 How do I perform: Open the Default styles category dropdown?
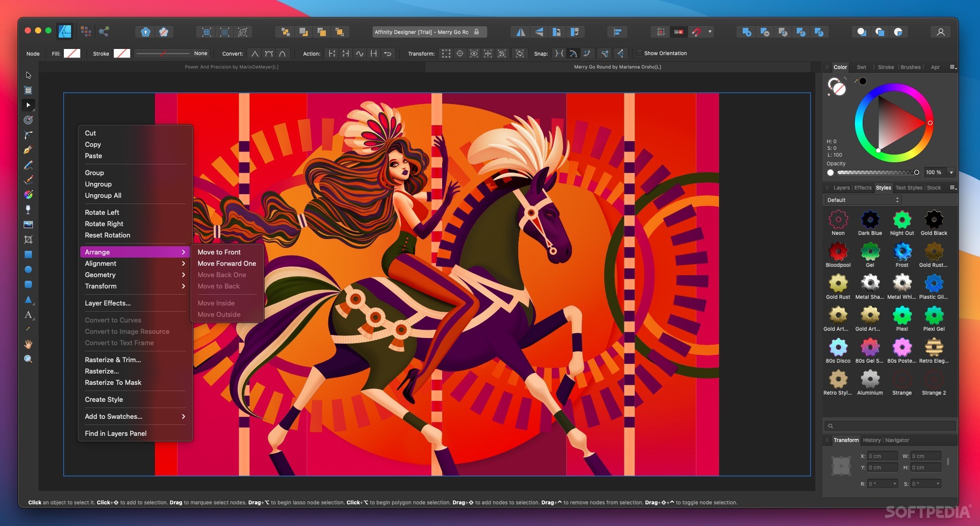tap(862, 200)
